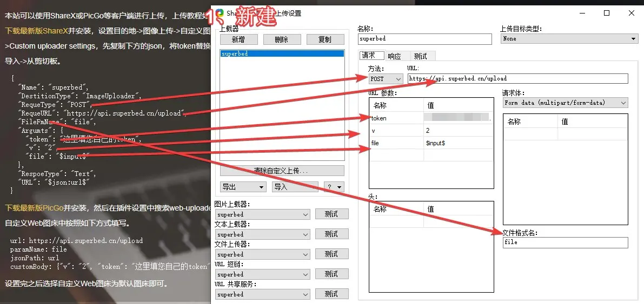Click the 新增 button in uploader list
Viewport: 644px width, 304px height.
click(238, 39)
